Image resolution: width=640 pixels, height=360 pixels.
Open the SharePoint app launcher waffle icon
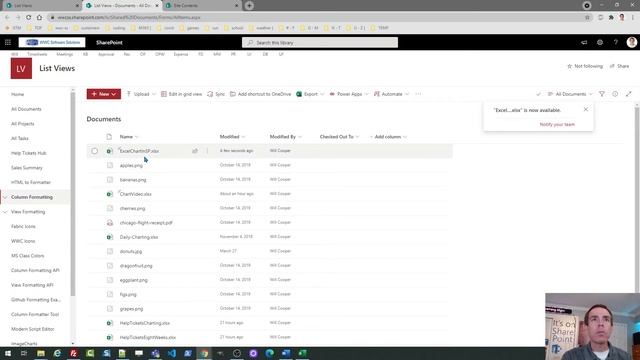[x=8, y=42]
